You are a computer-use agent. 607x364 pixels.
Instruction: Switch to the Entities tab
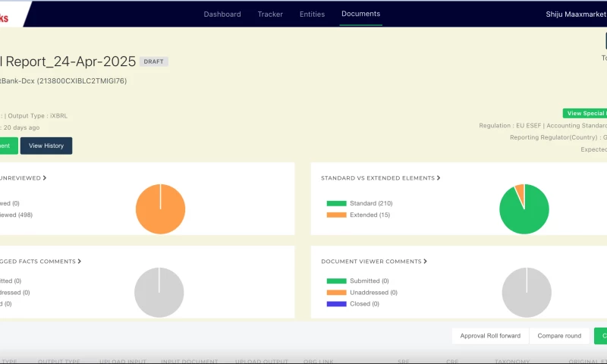point(312,14)
